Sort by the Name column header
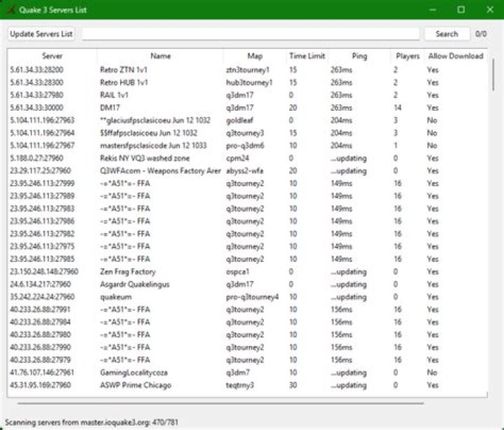 (x=160, y=56)
